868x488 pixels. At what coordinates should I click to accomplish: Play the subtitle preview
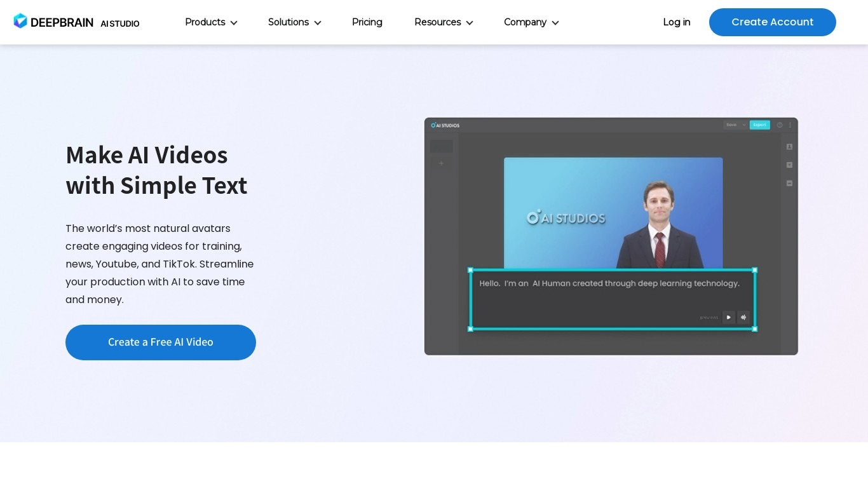click(728, 317)
